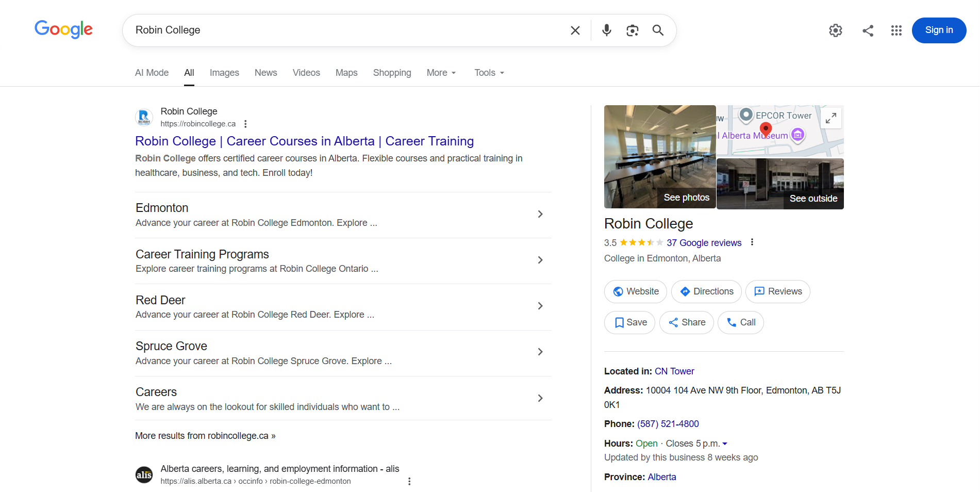Click the Robin College panel heading
This screenshot has width=980, height=492.
(x=649, y=224)
